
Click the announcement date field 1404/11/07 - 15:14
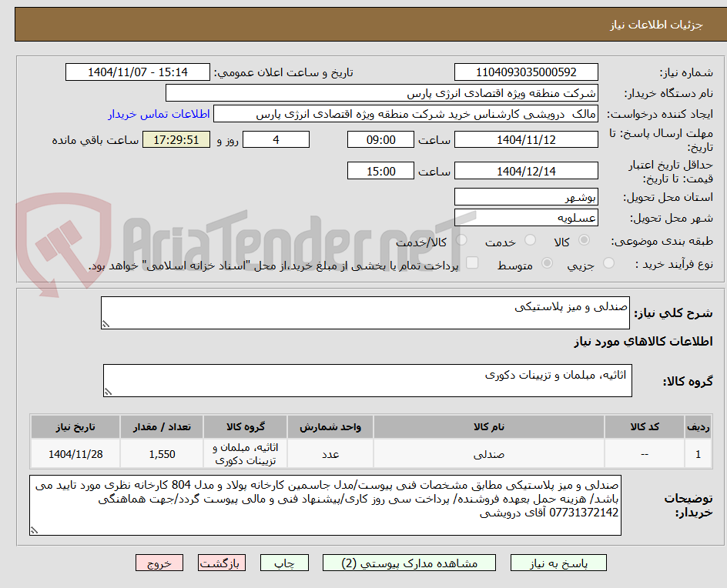[138, 72]
